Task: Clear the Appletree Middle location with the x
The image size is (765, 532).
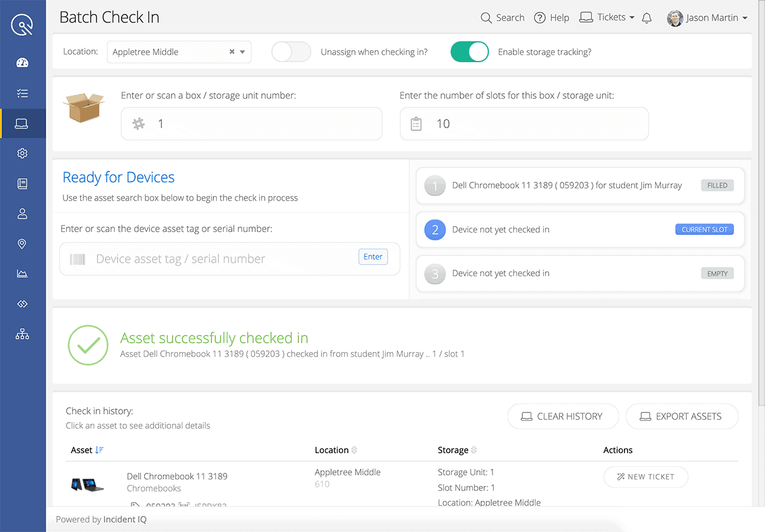Action: 232,52
